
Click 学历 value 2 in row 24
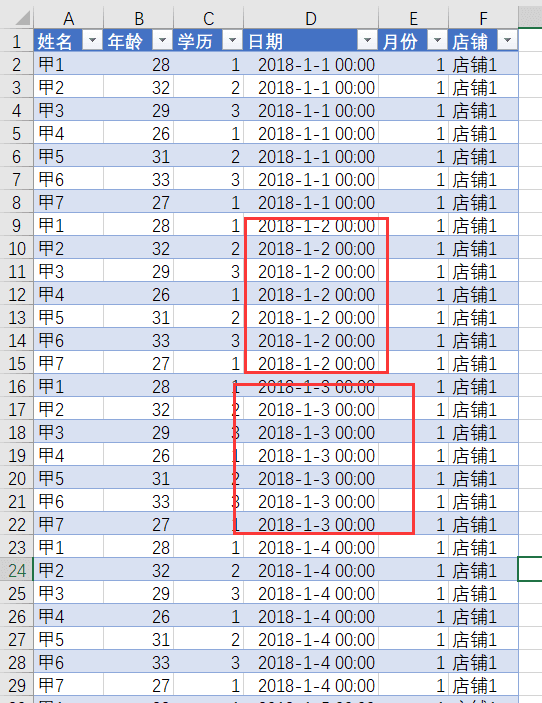208,570
